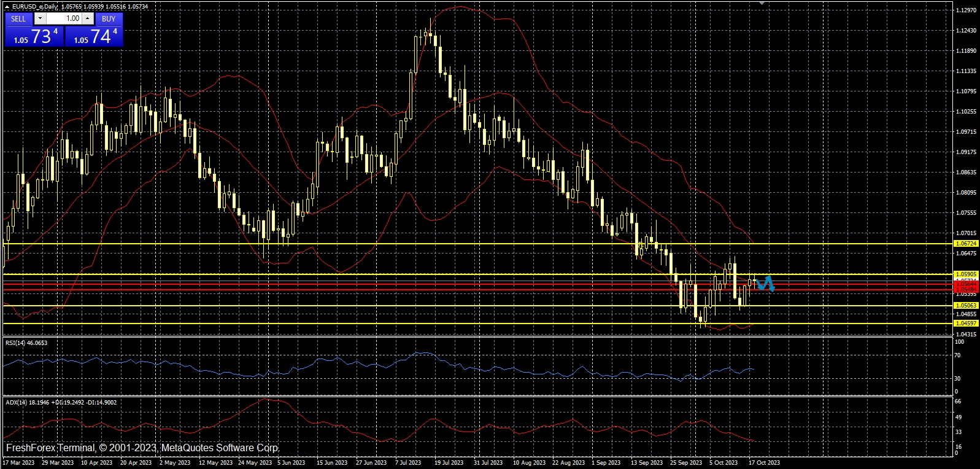Click the 17 Oct 2023 date marker
This screenshot has width=980, height=469.
click(764, 463)
